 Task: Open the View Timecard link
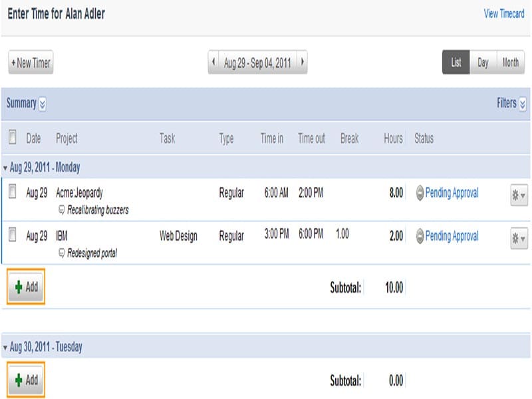click(x=503, y=14)
